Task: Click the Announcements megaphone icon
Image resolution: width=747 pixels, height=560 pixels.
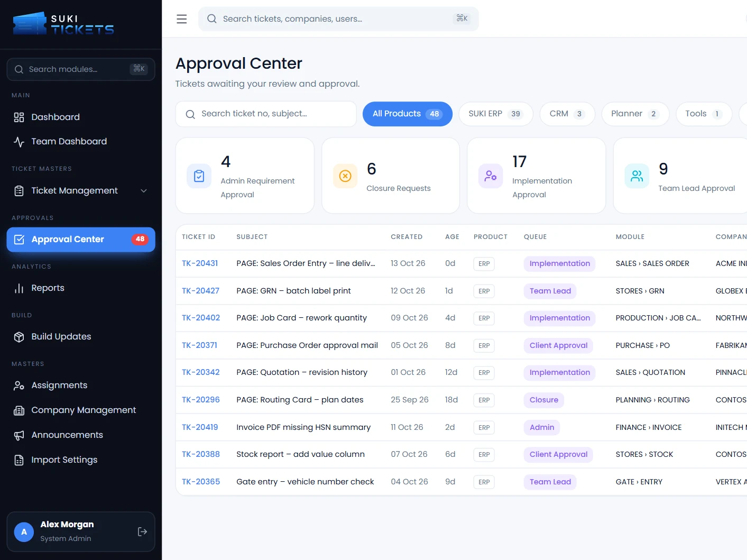Action: coord(19,435)
